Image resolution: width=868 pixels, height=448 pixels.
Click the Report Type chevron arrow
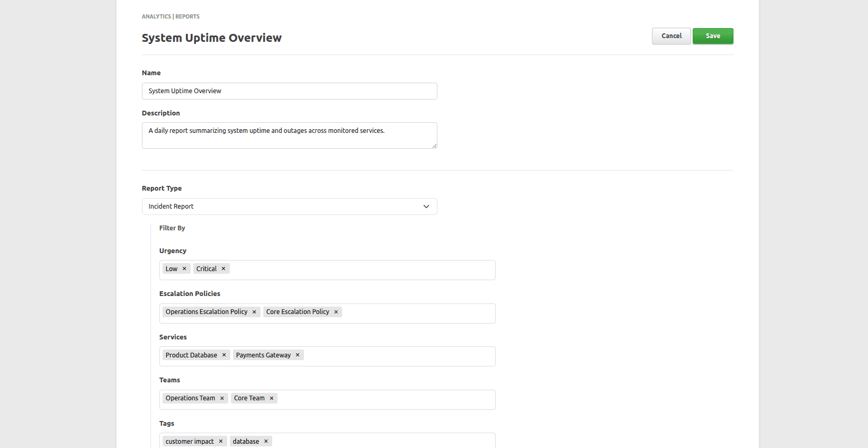pos(426,207)
